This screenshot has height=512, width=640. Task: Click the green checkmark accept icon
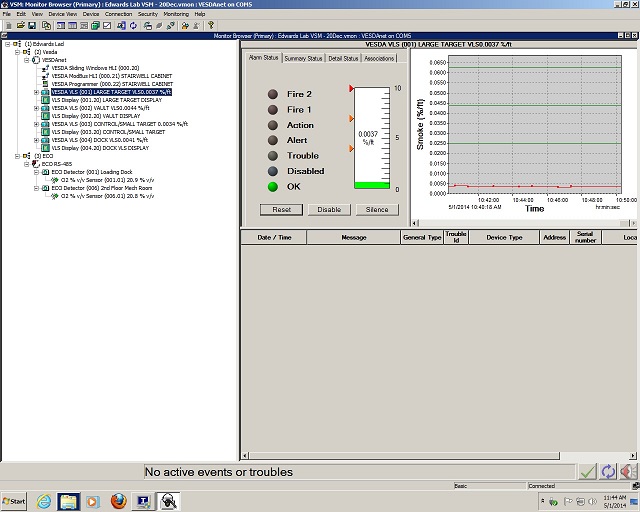[x=587, y=471]
